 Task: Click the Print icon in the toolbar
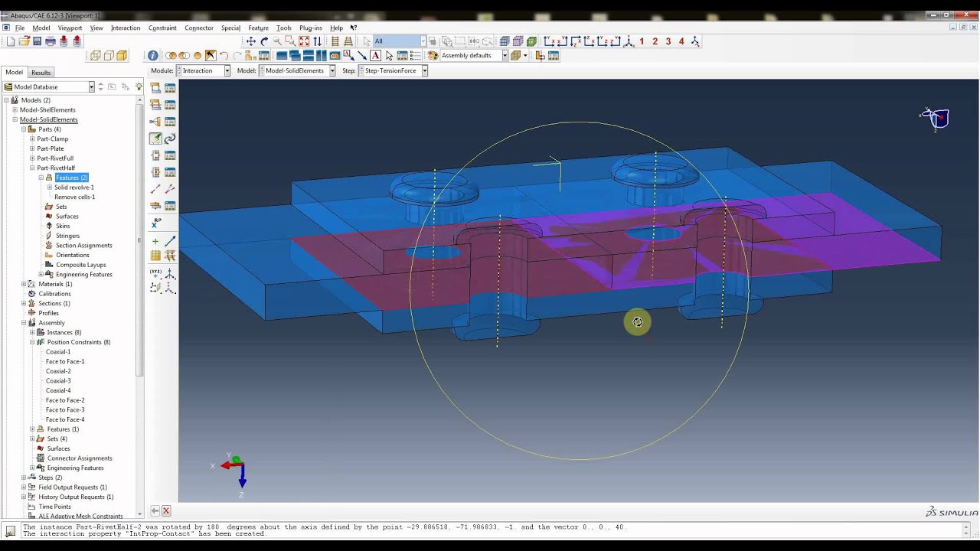pyautogui.click(x=51, y=41)
